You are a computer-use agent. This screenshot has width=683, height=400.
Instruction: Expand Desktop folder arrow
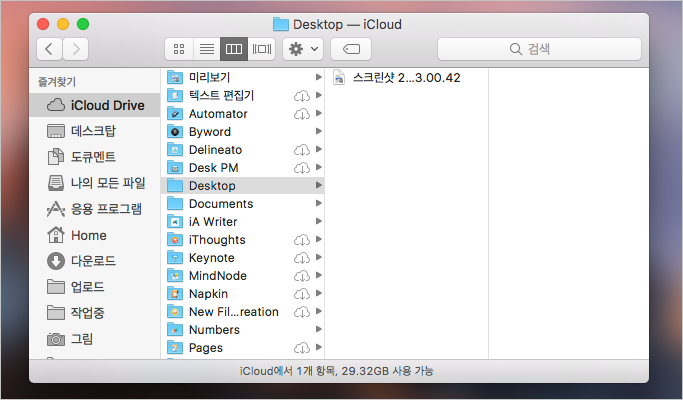point(318,185)
